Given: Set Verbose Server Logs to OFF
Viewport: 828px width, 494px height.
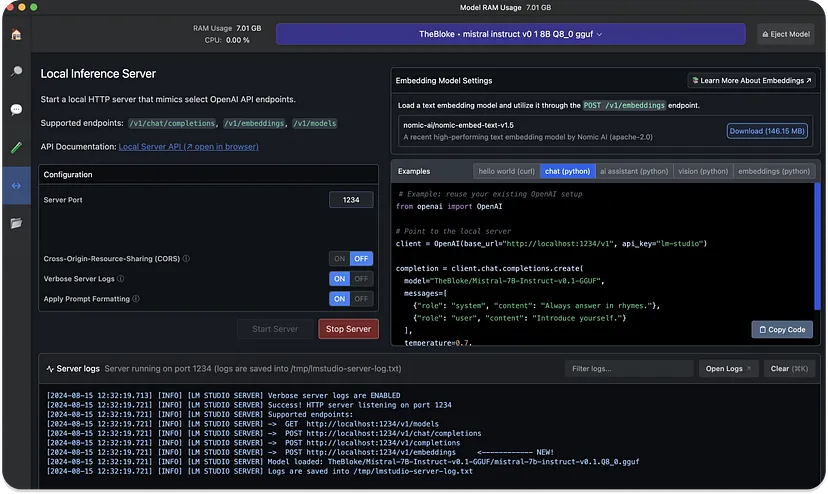Looking at the screenshot, I should point(361,279).
